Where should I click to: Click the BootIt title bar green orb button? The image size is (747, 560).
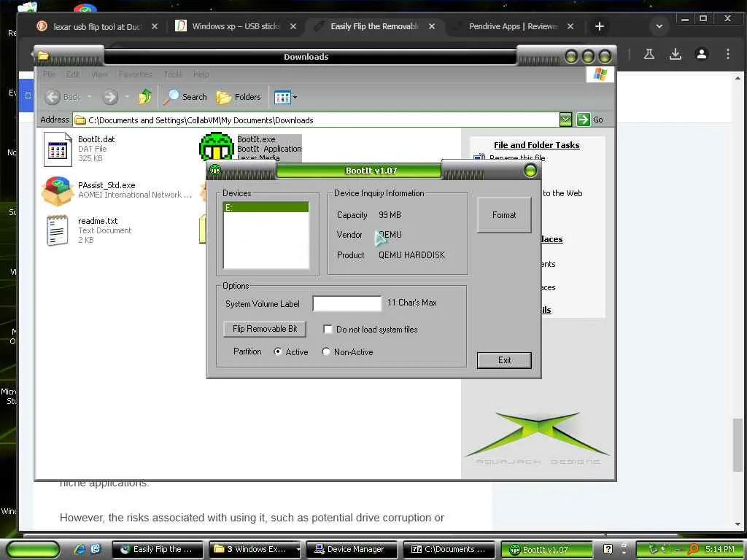click(530, 171)
